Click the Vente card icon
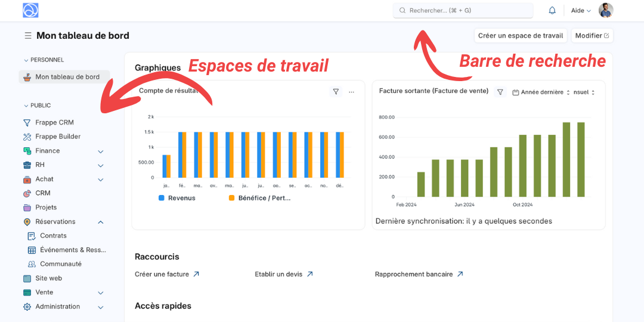644x322 pixels. pyautogui.click(x=27, y=292)
